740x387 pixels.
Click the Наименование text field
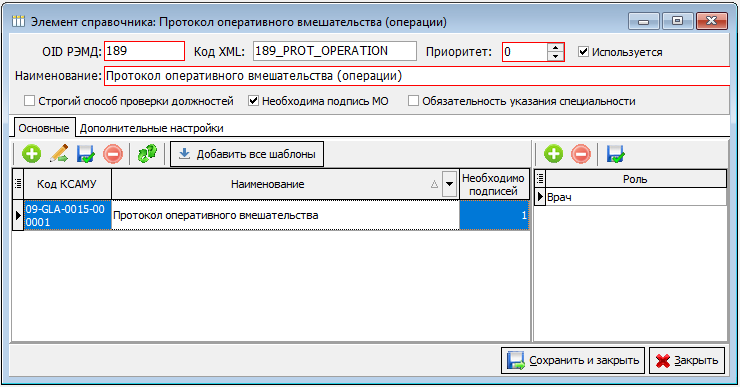417,76
